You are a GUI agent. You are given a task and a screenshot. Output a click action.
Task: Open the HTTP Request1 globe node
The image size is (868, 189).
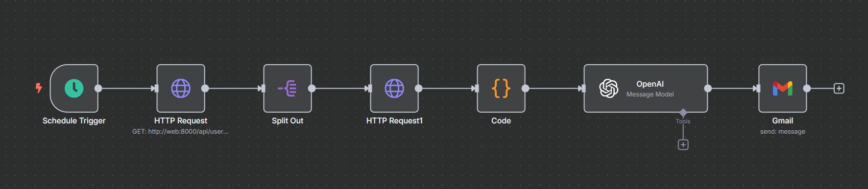(x=394, y=89)
